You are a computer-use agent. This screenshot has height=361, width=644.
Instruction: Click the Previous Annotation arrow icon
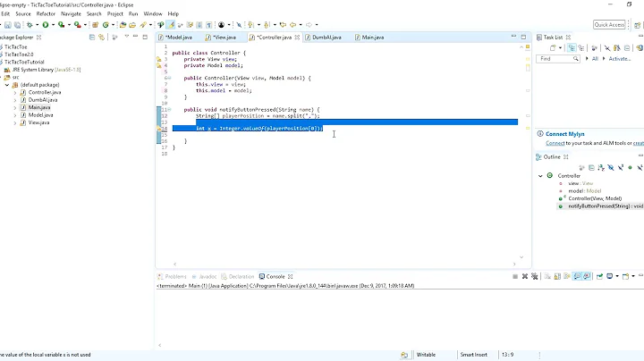(267, 25)
